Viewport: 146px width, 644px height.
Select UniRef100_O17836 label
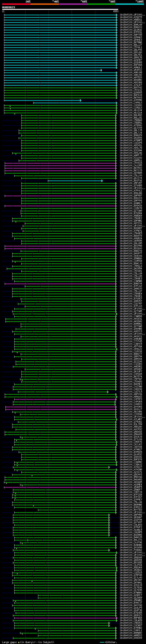pos(131,588)
